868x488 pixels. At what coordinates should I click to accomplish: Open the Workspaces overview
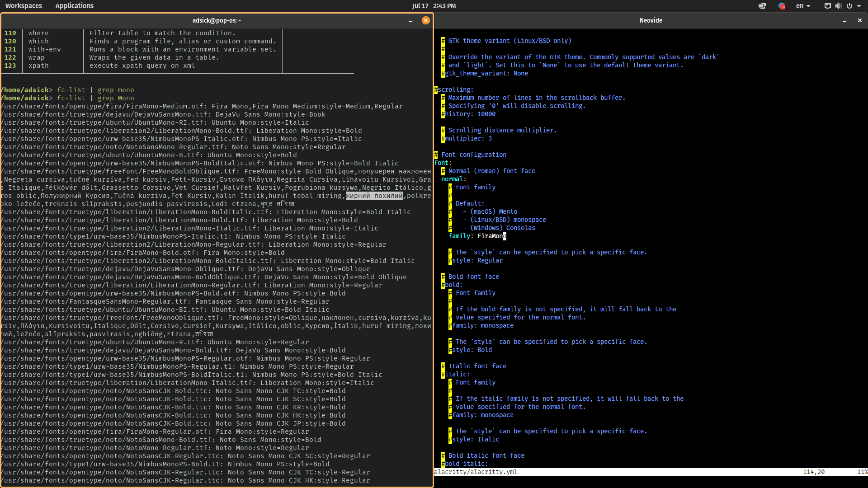pos(24,6)
